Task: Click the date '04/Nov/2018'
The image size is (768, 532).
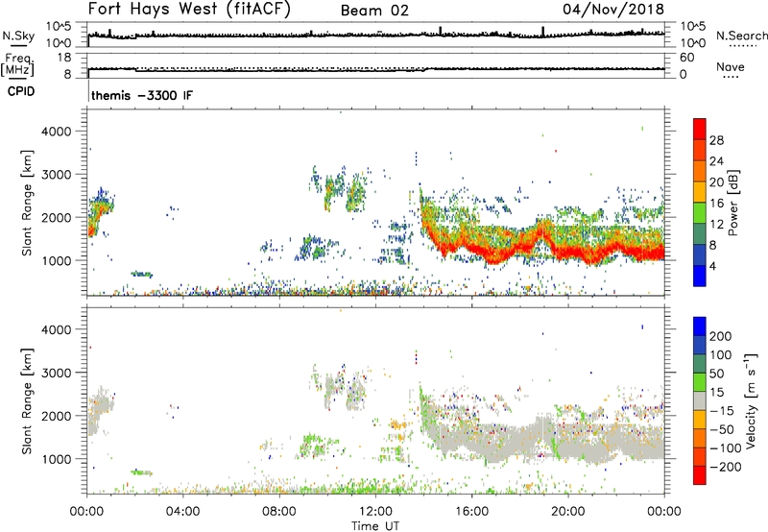Action: (x=613, y=10)
